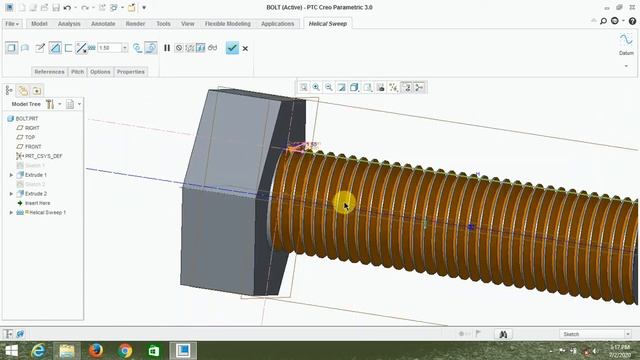This screenshot has height=360, width=640.
Task: Select the no preview mode icon
Action: (179, 48)
